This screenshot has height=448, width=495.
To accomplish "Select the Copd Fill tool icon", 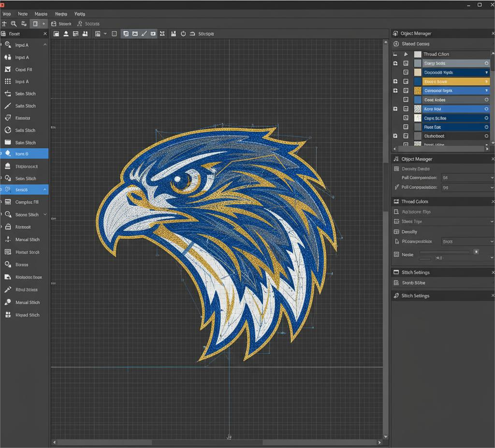I will pyautogui.click(x=8, y=69).
